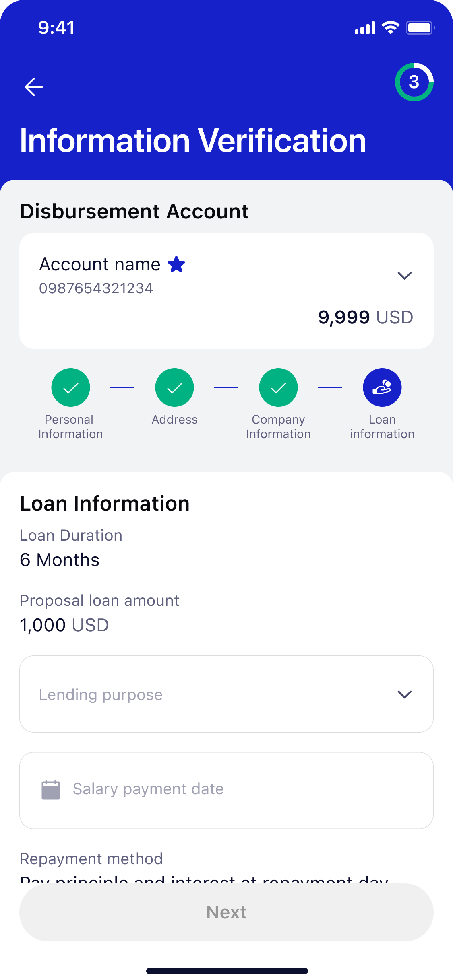Tap the Loan information step label
This screenshot has width=453, height=980.
[382, 427]
